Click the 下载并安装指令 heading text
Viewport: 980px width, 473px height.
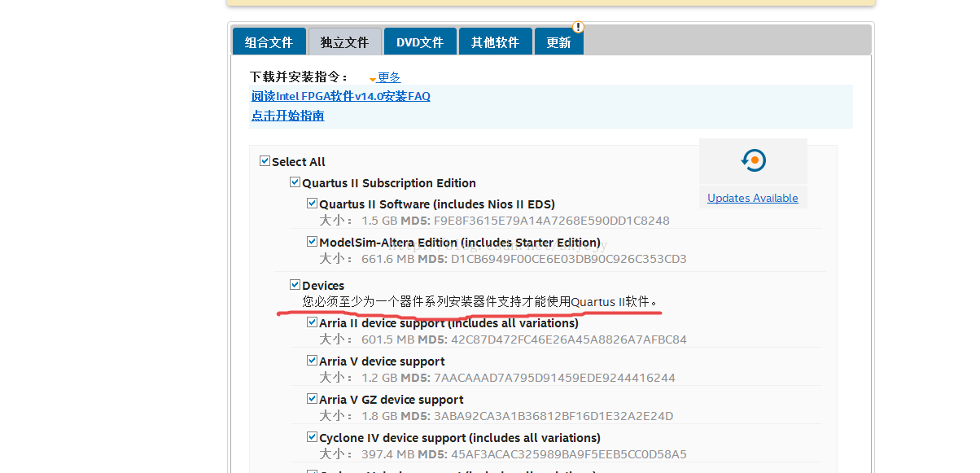pos(300,77)
